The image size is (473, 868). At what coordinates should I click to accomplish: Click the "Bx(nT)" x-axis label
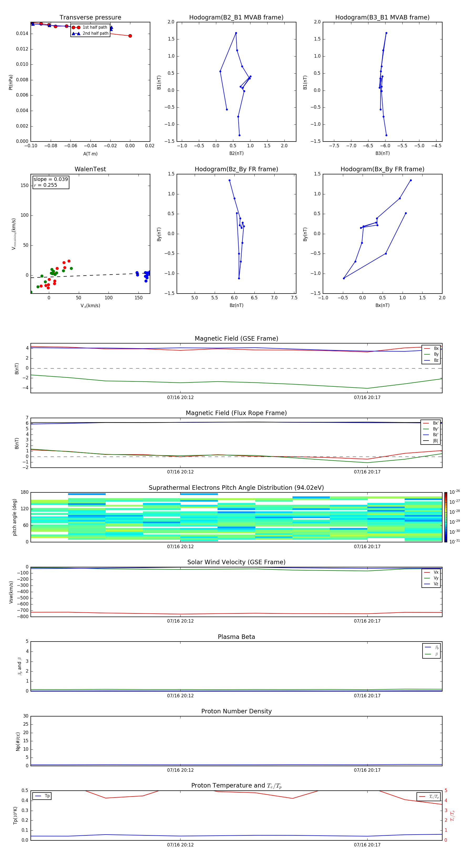pyautogui.click(x=382, y=305)
